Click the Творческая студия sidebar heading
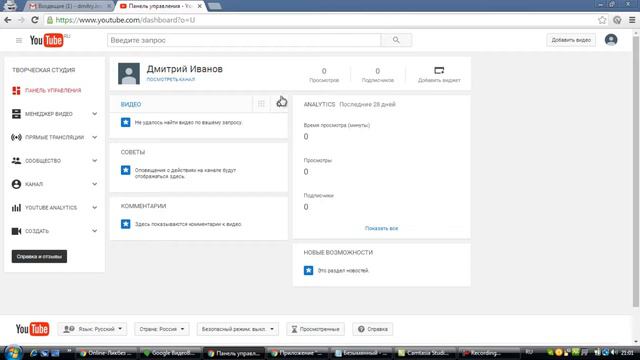This screenshot has height=360, width=640. point(44,70)
